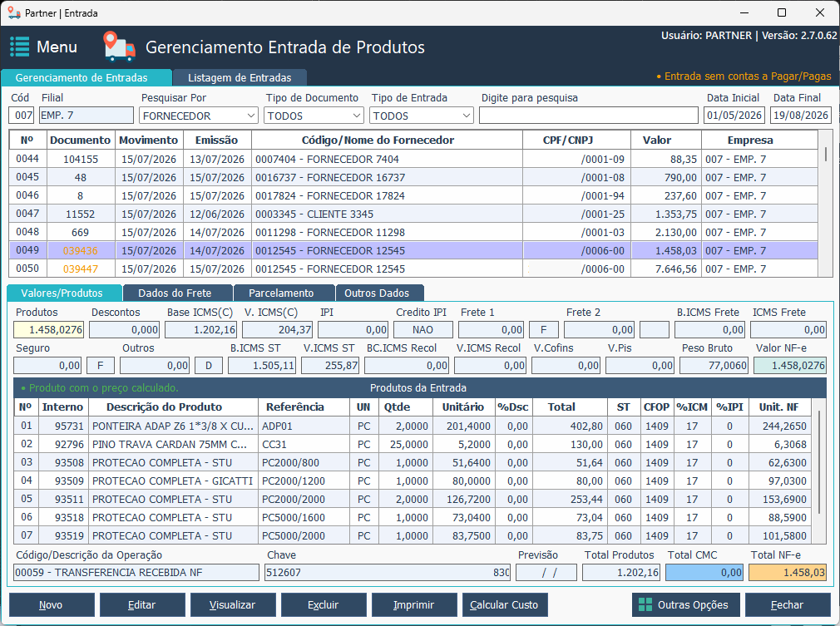Switch to the Parcelamento tab
The width and height of the screenshot is (840, 626).
click(284, 293)
